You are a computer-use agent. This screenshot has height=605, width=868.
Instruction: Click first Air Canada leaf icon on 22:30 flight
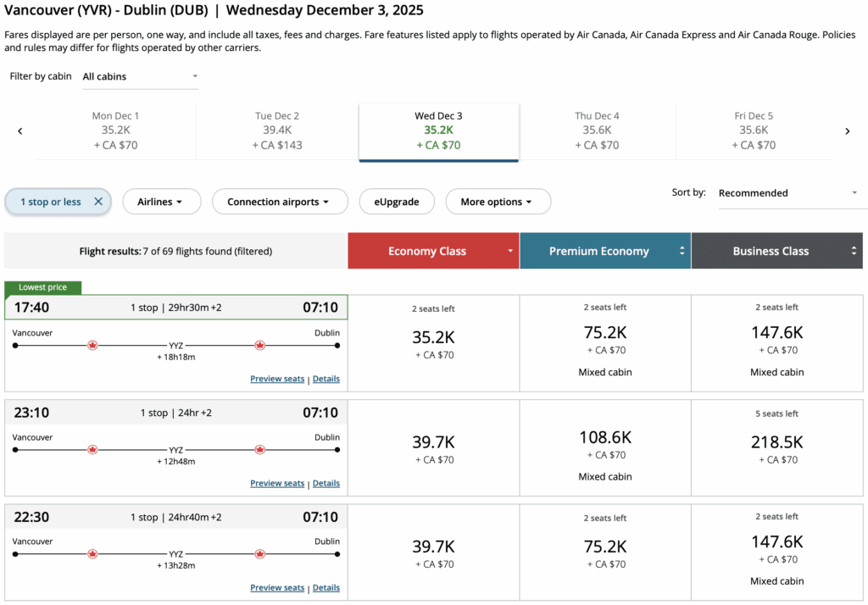[93, 554]
